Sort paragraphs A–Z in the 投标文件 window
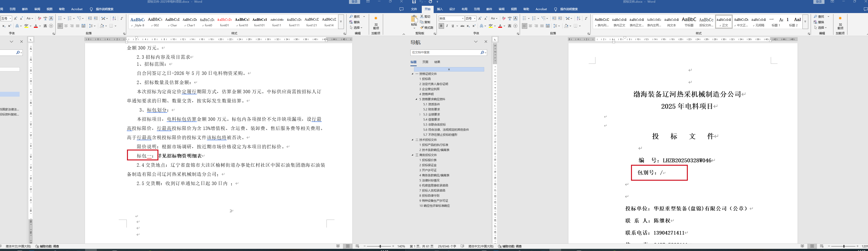This screenshot has height=251, width=868. point(579,19)
